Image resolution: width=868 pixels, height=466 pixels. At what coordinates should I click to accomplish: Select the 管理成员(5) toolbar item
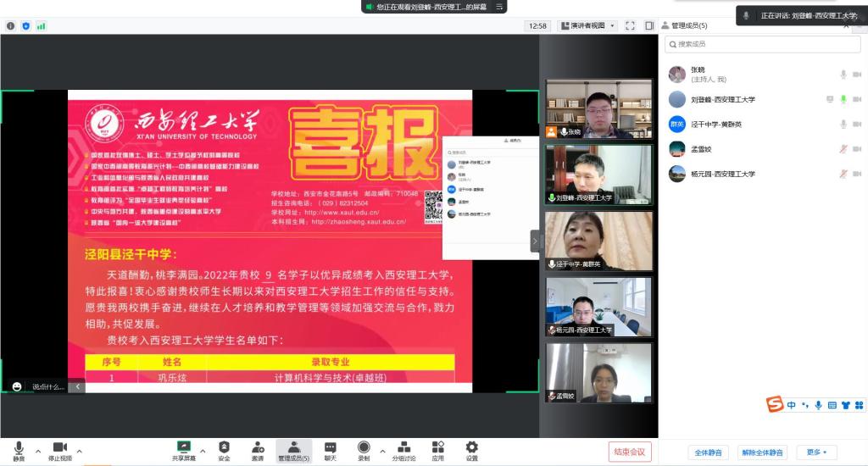293,449
